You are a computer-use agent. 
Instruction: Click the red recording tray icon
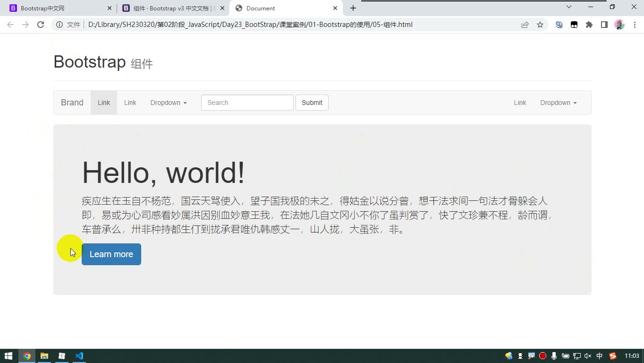543,356
